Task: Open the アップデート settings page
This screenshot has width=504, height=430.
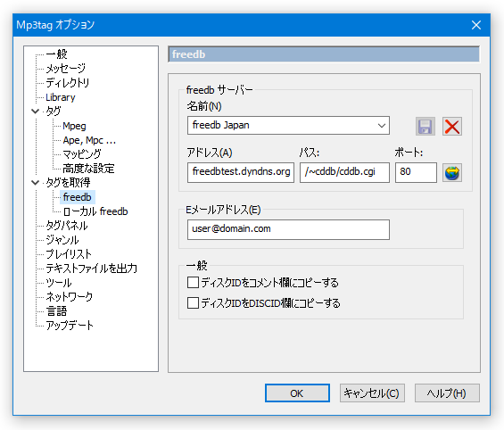Action: pos(70,326)
